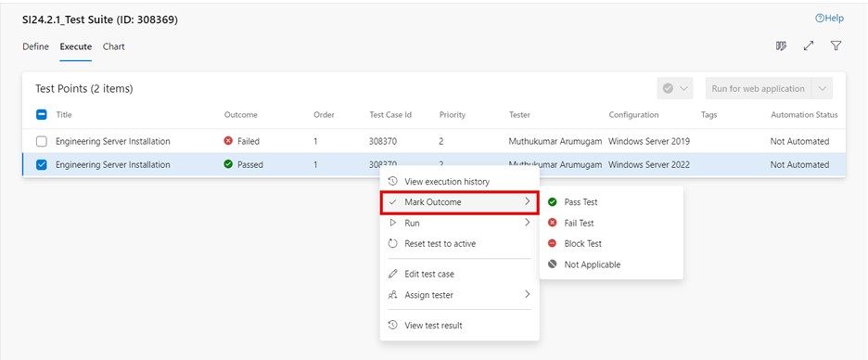
Task: Check the Failed row checkbox
Action: (42, 141)
